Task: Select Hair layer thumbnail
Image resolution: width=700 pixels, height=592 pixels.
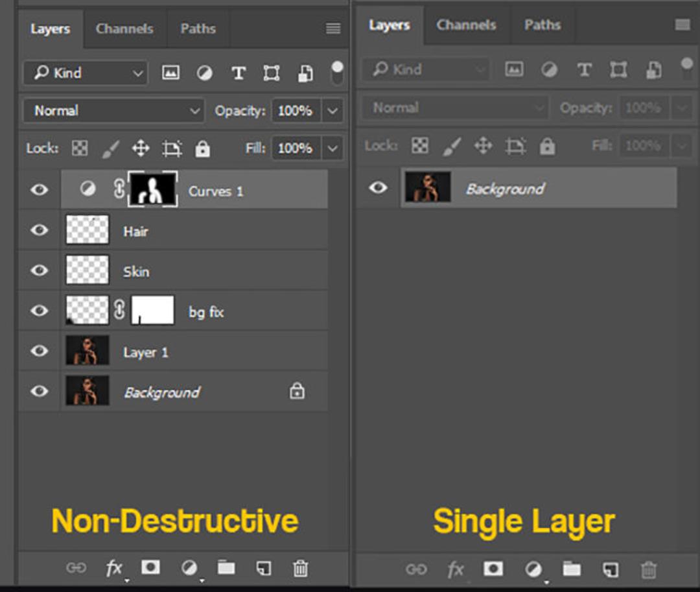Action: [87, 230]
